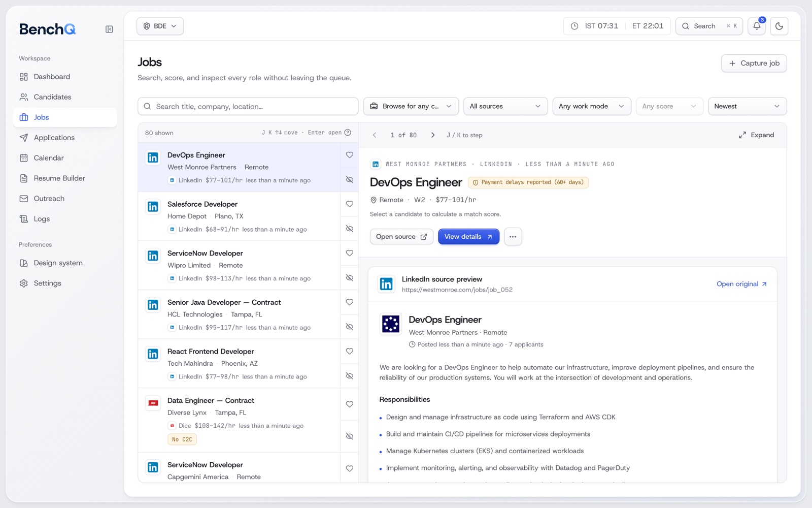The image size is (812, 508).
Task: Click Open original link
Action: coord(741,284)
